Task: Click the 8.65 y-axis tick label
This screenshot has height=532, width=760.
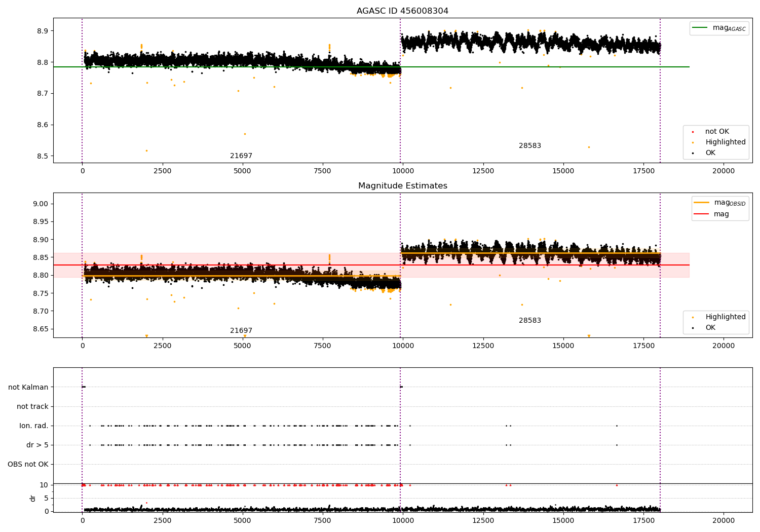Action: [x=41, y=329]
